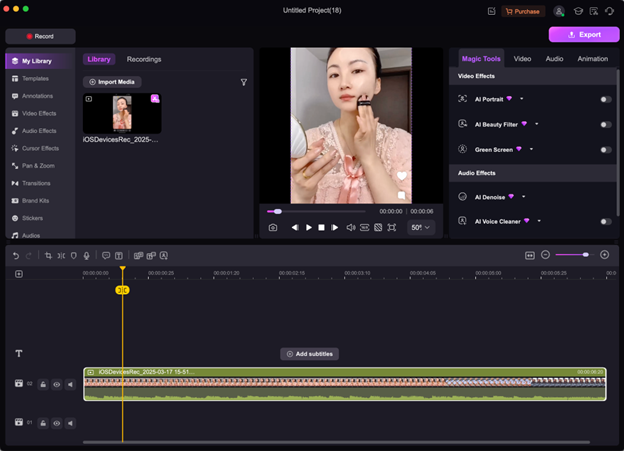624x451 pixels.
Task: Select the Library tab
Action: (x=99, y=59)
